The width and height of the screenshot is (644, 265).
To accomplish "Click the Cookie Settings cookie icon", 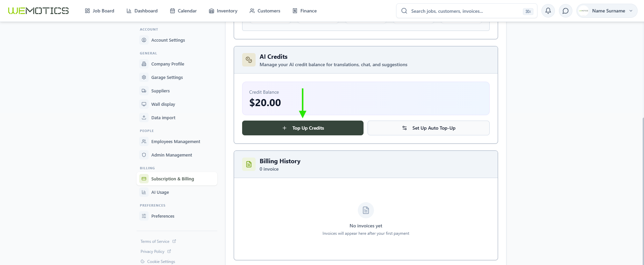I will point(143,262).
